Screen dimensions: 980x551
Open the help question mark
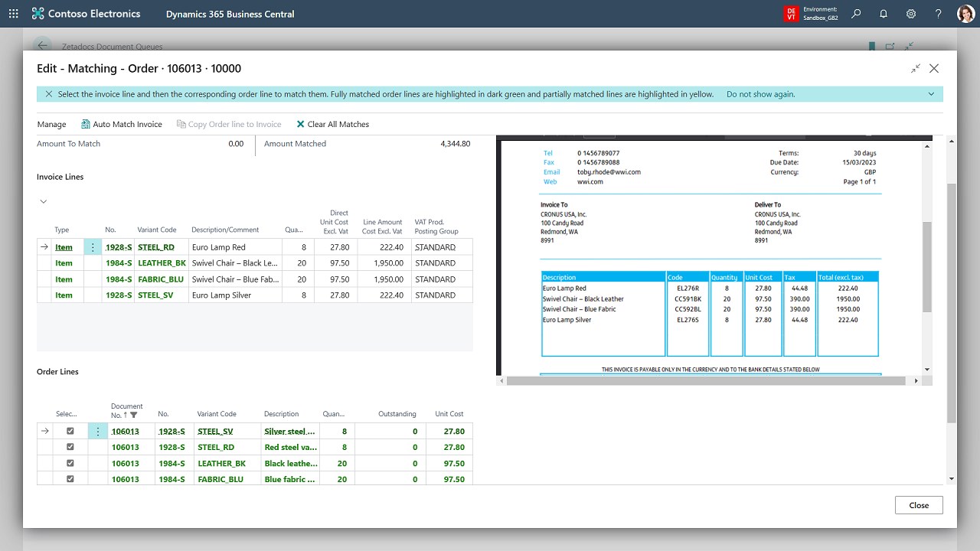click(939, 14)
